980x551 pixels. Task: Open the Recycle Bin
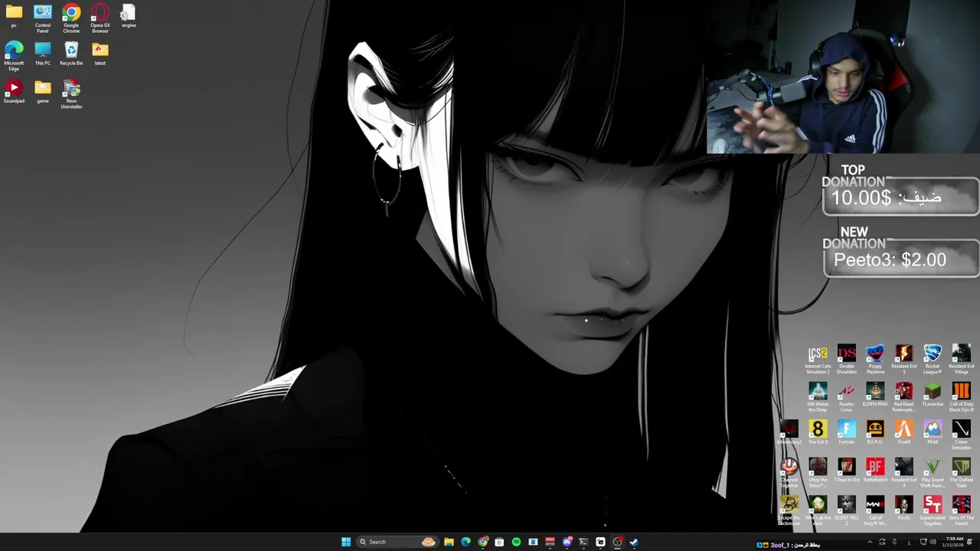71,54
